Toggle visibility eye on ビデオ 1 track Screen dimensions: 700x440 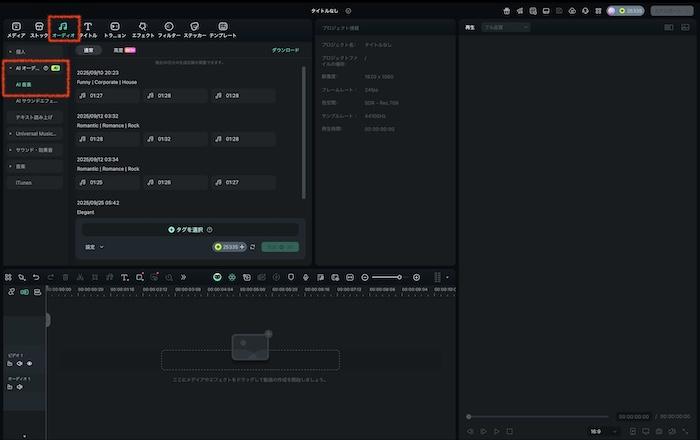pyautogui.click(x=30, y=363)
